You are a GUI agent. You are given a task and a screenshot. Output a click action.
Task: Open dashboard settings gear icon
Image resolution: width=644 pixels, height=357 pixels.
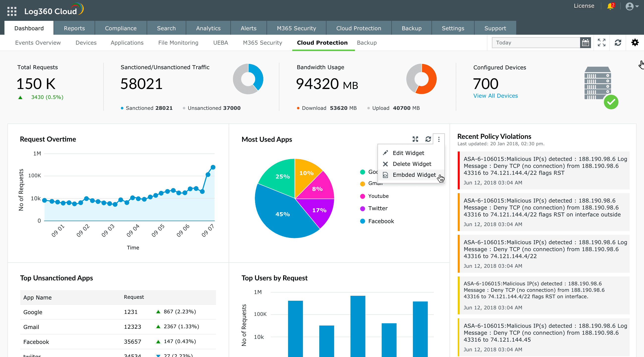(635, 43)
